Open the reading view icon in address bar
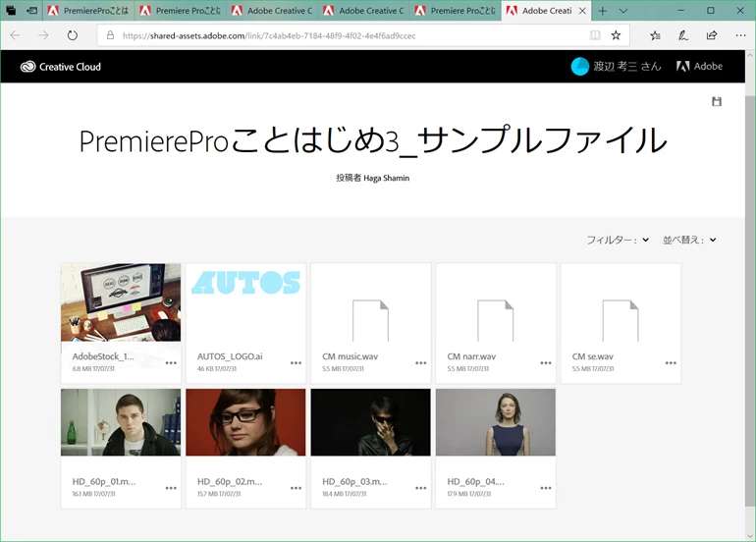The height and width of the screenshot is (542, 756). coord(595,35)
